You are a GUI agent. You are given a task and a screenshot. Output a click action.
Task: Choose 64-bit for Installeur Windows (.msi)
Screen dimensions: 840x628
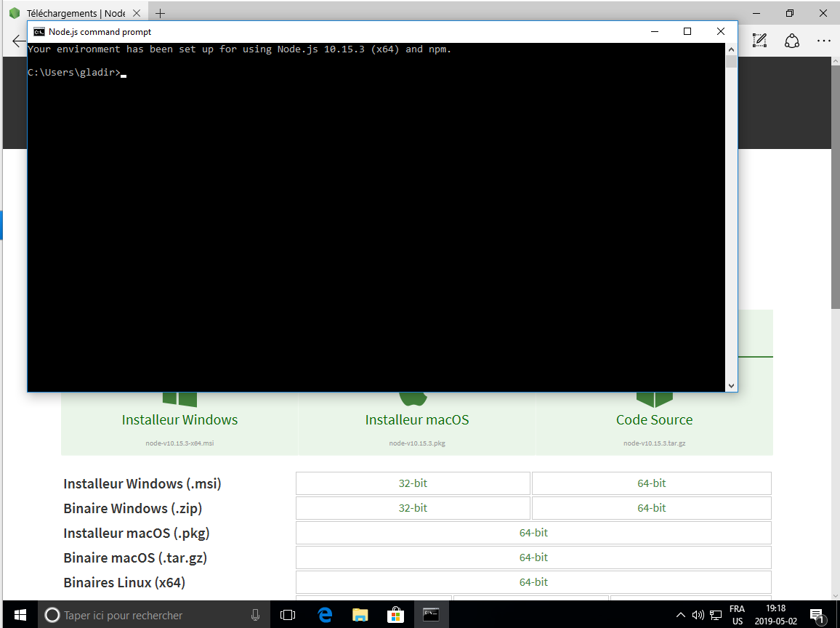(x=651, y=483)
